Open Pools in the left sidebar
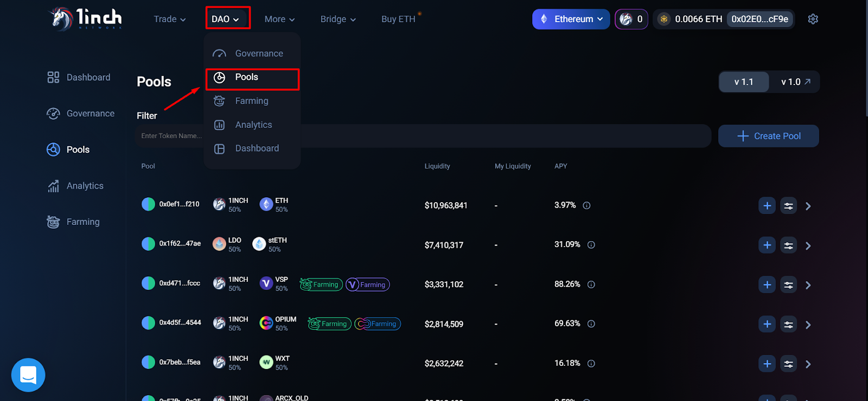Screen dimensions: 868x401 coord(68,150)
